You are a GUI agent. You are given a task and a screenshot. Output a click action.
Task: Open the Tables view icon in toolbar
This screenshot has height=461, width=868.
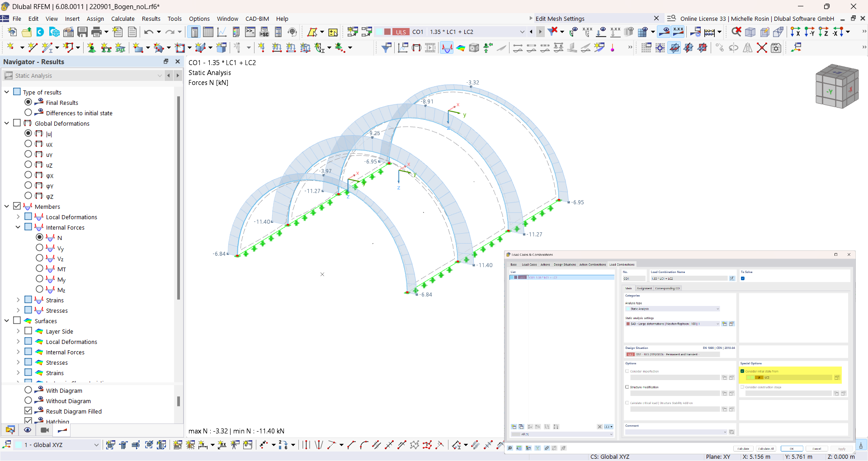point(208,32)
